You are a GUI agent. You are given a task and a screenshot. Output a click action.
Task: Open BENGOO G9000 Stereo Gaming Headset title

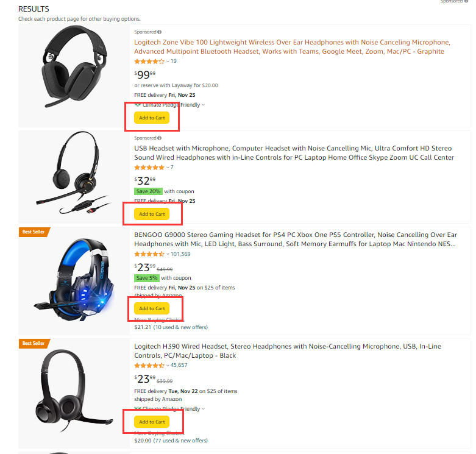(x=296, y=239)
